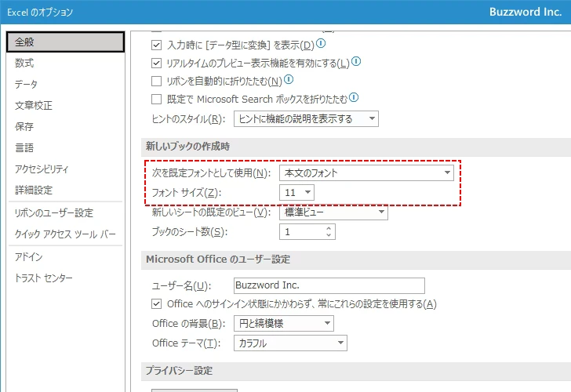Viewport: 571px width, 392px height.
Task: Click the プライバシー設定 heading
Action: 179,371
